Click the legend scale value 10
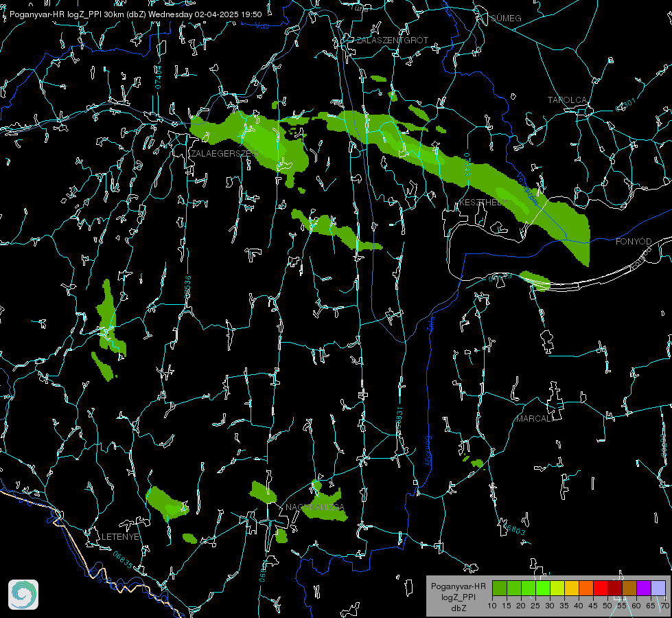672x618 pixels. pos(492,606)
